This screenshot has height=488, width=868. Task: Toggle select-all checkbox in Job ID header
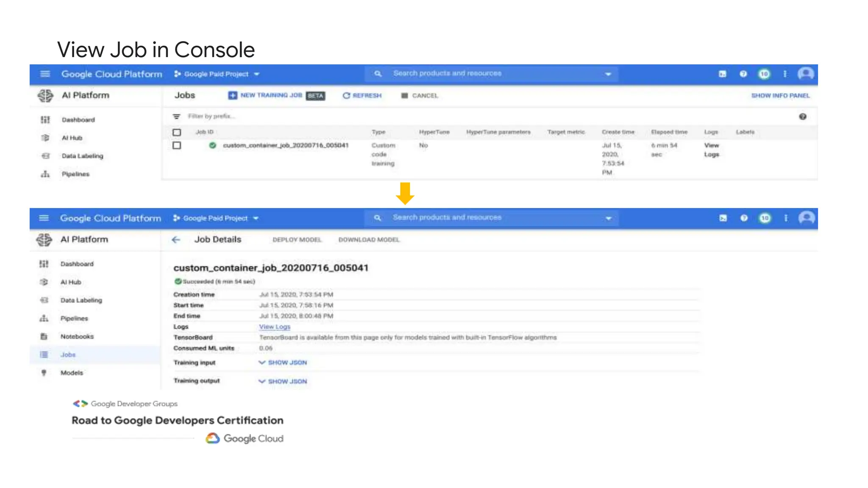(177, 132)
